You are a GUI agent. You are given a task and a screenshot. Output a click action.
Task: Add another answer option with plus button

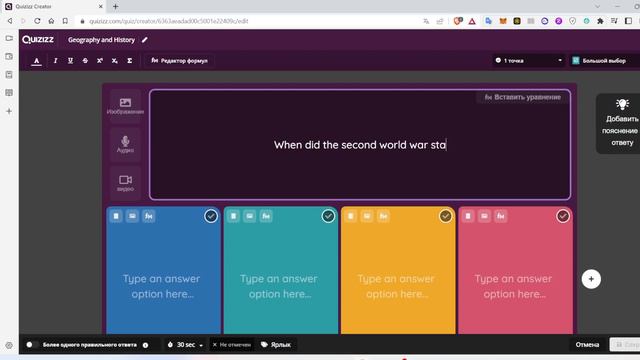point(591,279)
